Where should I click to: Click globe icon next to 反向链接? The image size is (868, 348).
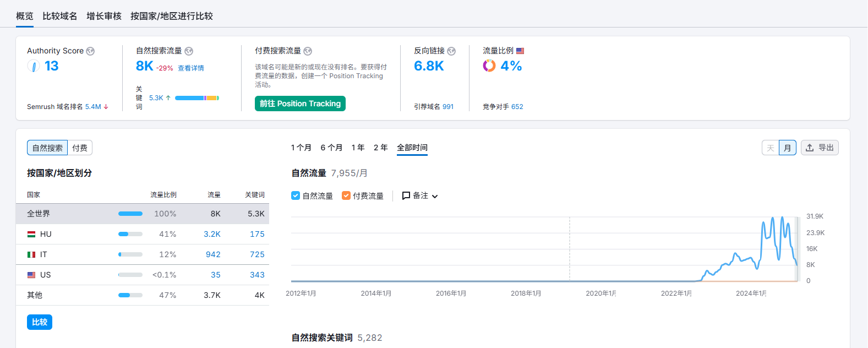coord(451,51)
